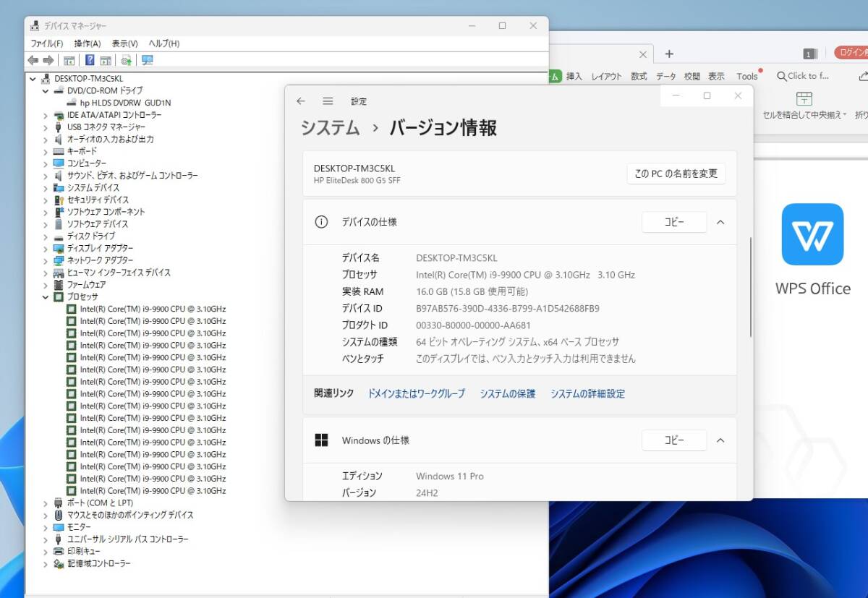Click the display adapter icon beside ディスプレイ アダプター
Viewport: 868px width, 598px height.
(59, 248)
